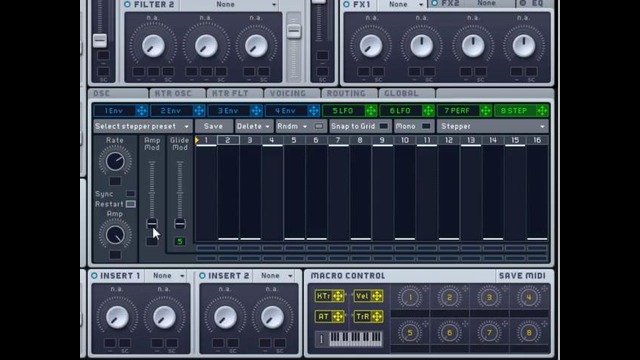Image resolution: width=640 pixels, height=360 pixels.
Task: Click the stepper Rate knob
Action: (115, 161)
